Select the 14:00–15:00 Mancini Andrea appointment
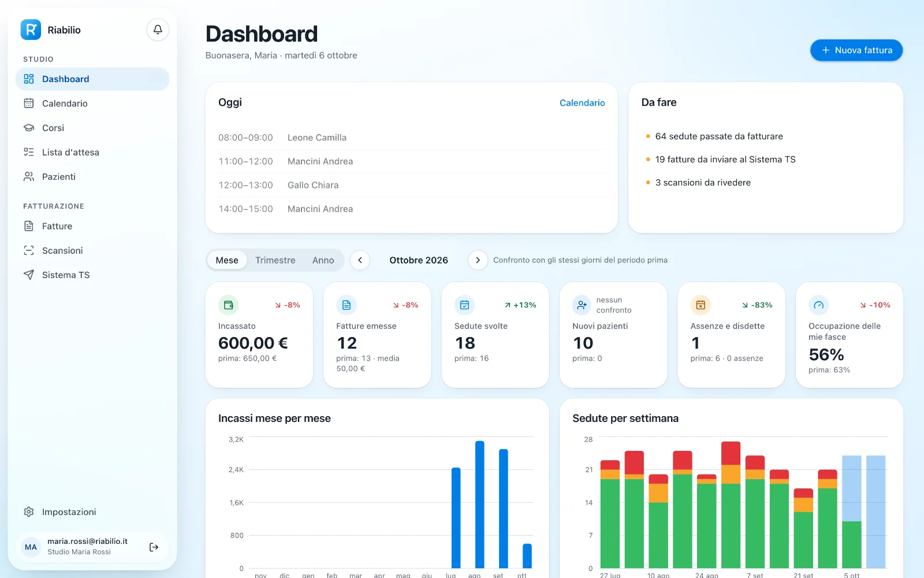The image size is (924, 578). pyautogui.click(x=412, y=209)
